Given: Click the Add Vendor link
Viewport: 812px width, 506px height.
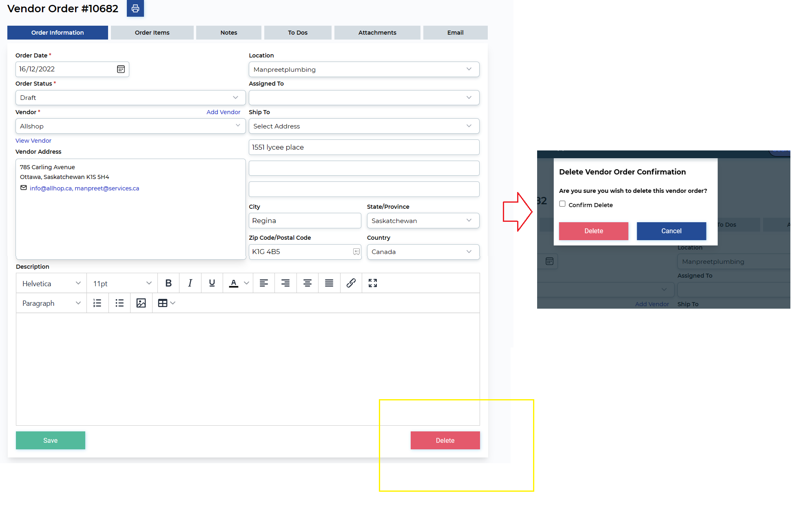Looking at the screenshot, I should 223,112.
